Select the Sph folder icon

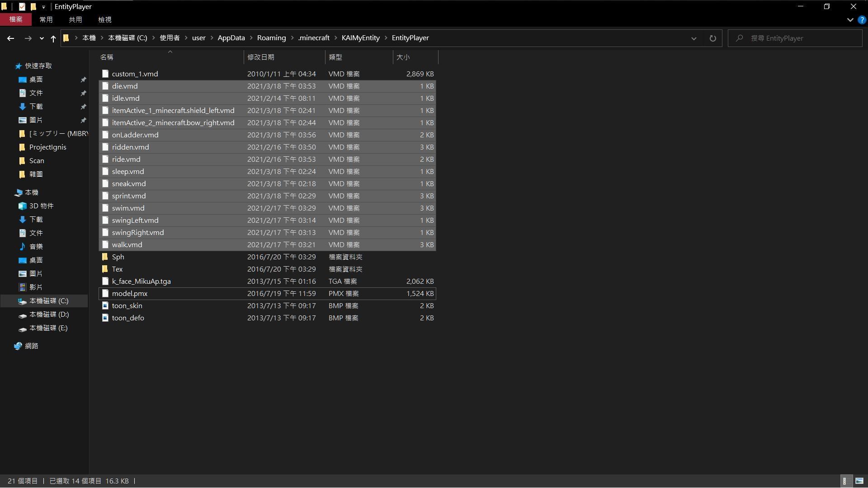coord(105,257)
